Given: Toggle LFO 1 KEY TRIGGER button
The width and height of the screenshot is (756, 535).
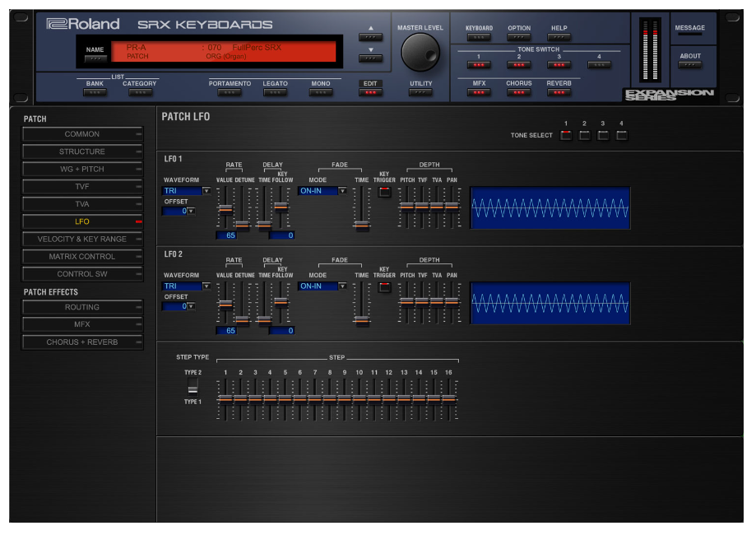Looking at the screenshot, I should point(384,192).
